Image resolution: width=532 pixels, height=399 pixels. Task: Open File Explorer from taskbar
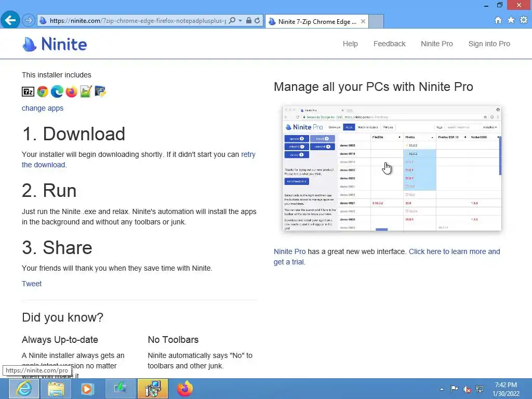56,389
